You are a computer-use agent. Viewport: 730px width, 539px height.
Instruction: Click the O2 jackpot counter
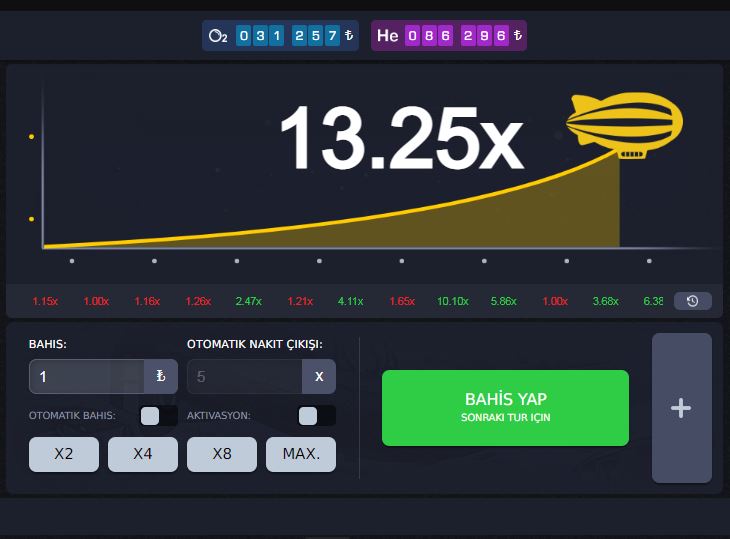click(x=282, y=36)
